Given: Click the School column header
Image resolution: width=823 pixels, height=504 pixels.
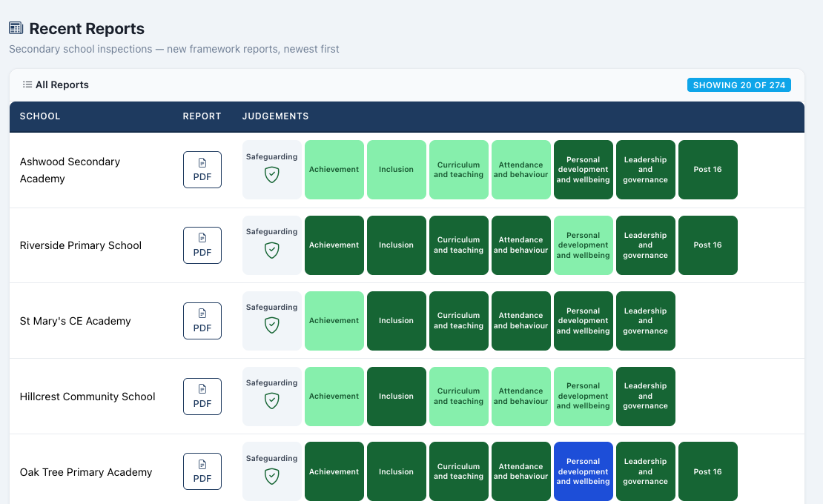Looking at the screenshot, I should [40, 116].
